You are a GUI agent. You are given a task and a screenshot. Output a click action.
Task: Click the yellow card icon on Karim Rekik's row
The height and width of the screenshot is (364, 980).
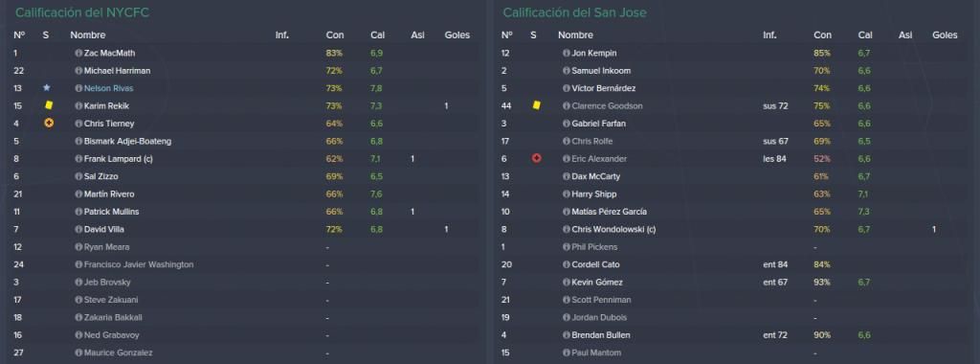pyautogui.click(x=49, y=105)
